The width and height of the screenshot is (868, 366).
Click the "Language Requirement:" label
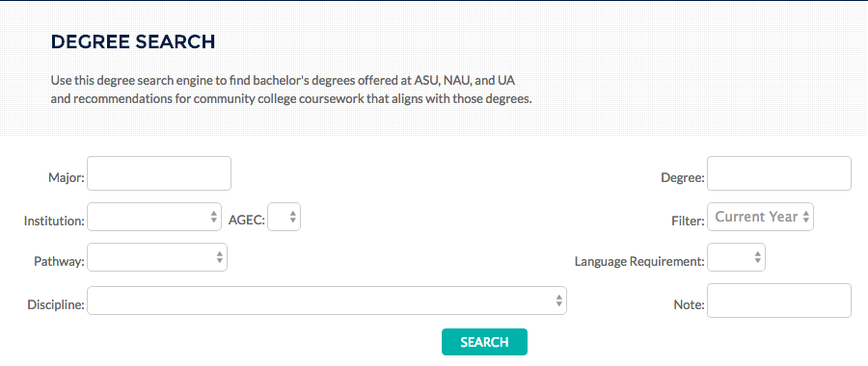(639, 262)
